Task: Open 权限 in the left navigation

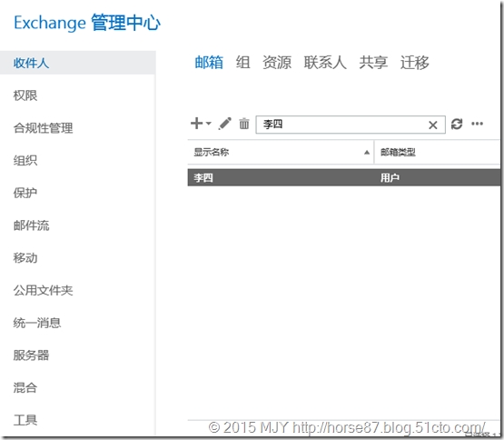Action: (x=25, y=95)
